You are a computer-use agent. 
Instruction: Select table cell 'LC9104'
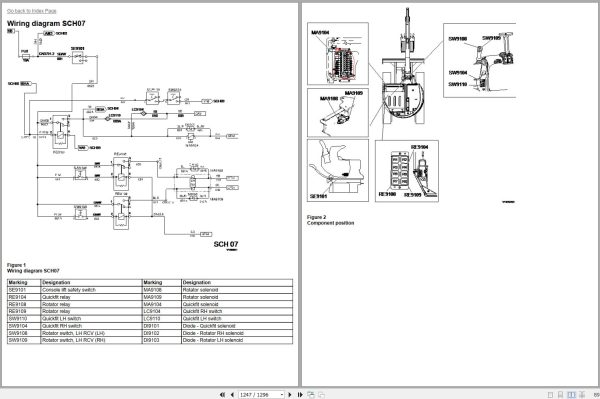(161, 311)
